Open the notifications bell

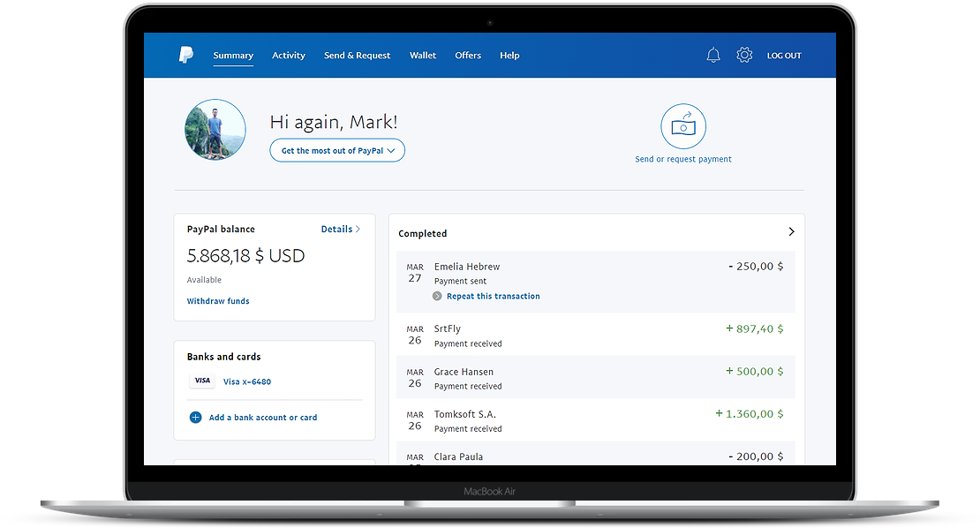713,55
